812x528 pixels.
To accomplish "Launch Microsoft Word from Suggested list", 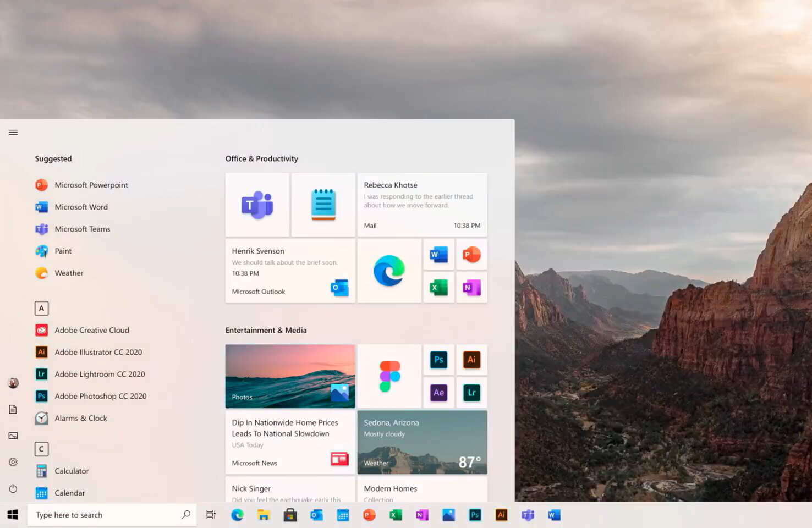I will 72,207.
